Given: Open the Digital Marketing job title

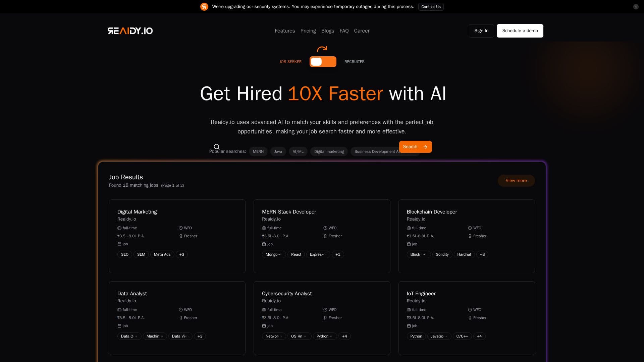Looking at the screenshot, I should click(x=137, y=212).
